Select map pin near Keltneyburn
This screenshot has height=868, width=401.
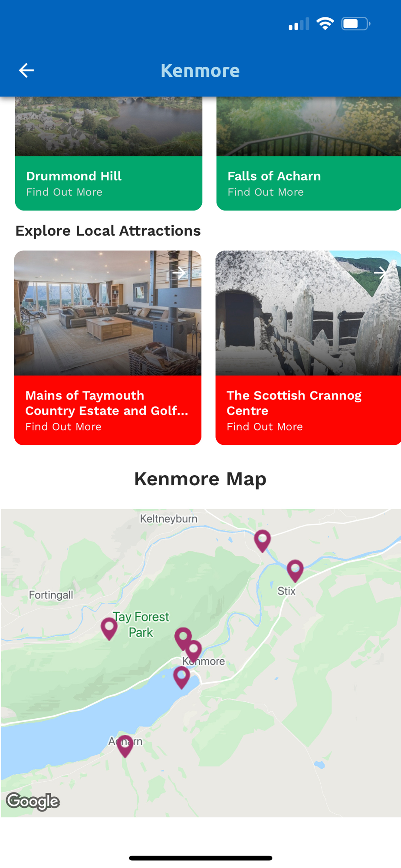263,541
